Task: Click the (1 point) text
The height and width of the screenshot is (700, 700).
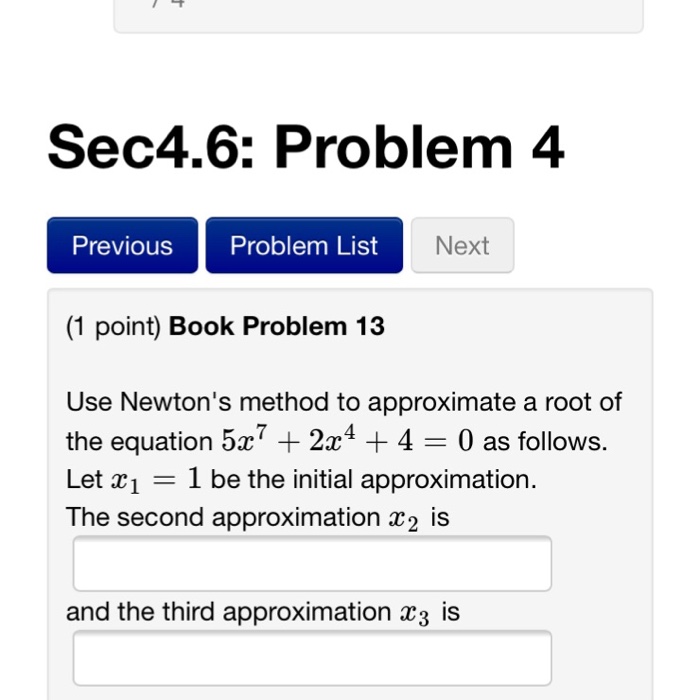Action: pos(113,327)
